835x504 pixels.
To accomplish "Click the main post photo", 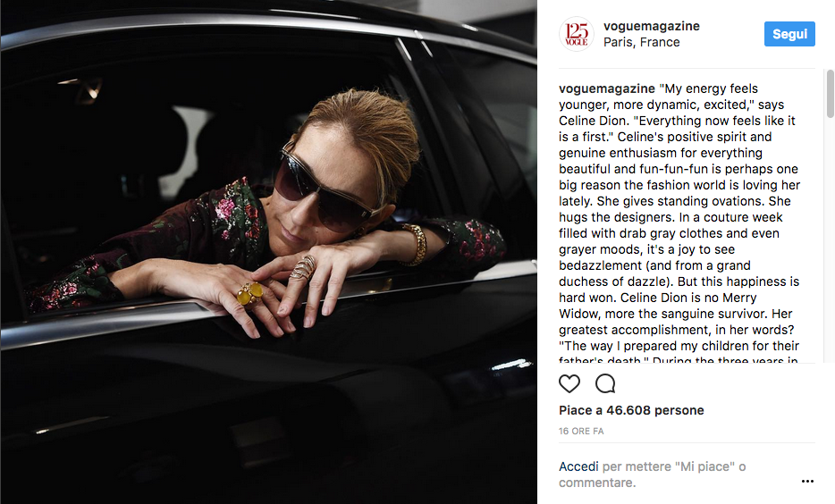I will click(x=268, y=252).
